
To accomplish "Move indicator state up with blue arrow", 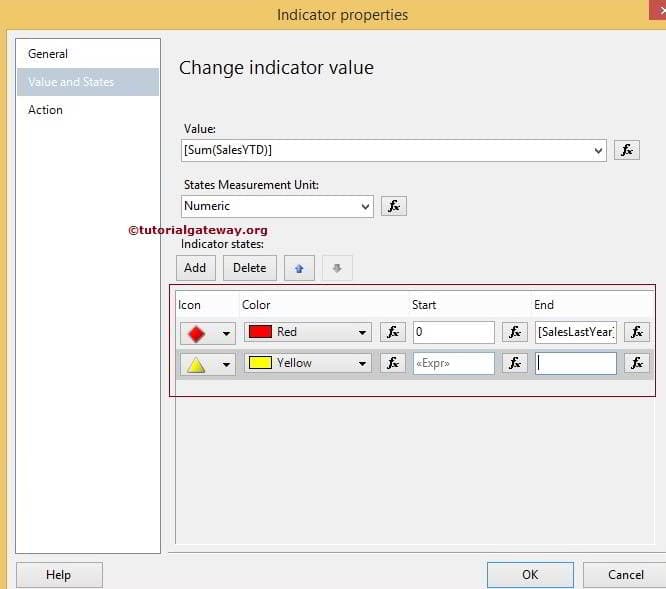I will 297,267.
